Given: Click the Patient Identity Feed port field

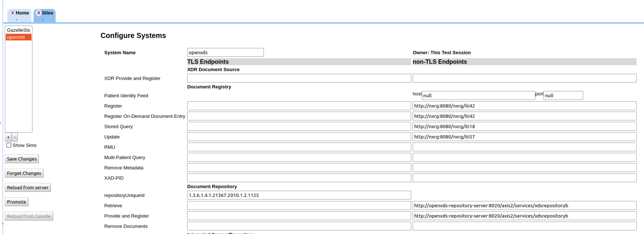Looking at the screenshot, I should point(563,95).
